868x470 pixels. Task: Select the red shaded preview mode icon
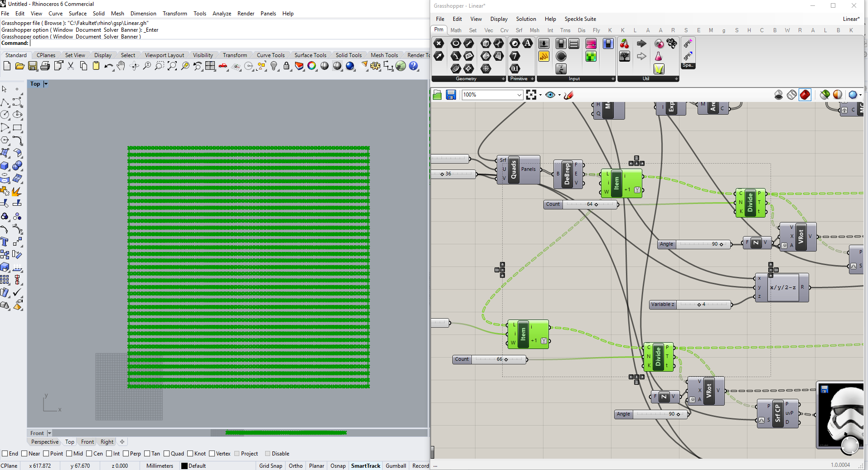coord(805,95)
